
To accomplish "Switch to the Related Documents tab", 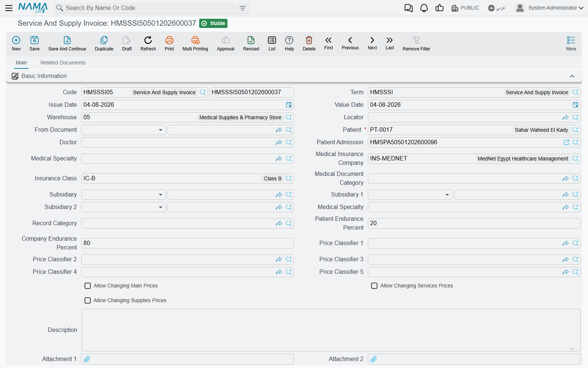I will 63,63.
